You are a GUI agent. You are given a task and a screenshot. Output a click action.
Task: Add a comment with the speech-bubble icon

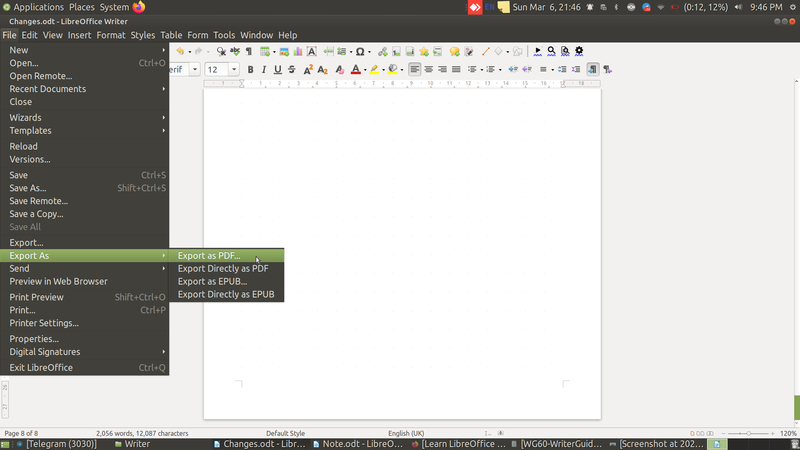(455, 51)
